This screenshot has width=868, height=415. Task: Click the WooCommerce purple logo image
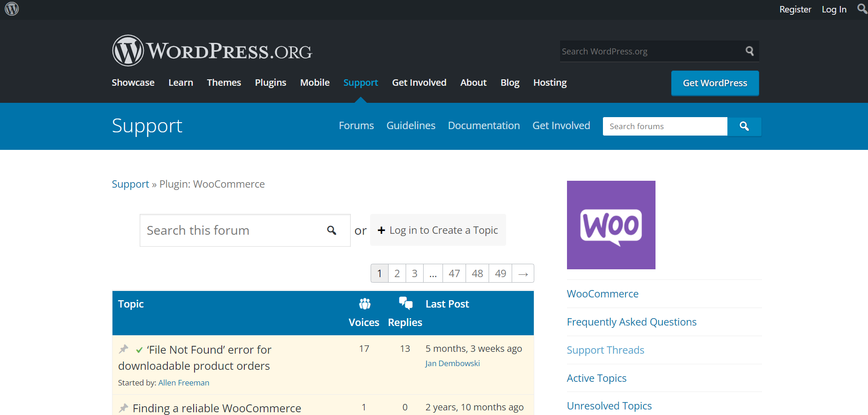pos(611,225)
